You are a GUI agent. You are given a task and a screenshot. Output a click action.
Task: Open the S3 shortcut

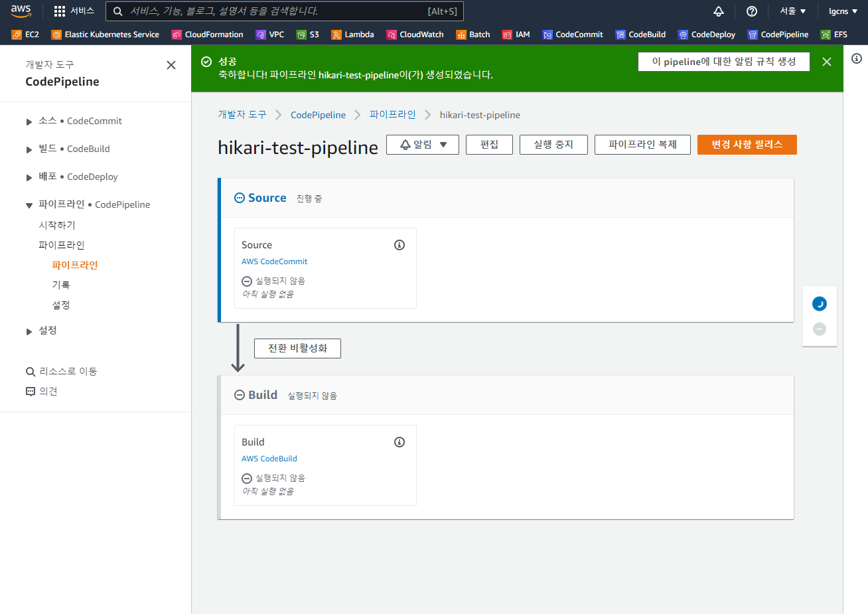pyautogui.click(x=308, y=35)
